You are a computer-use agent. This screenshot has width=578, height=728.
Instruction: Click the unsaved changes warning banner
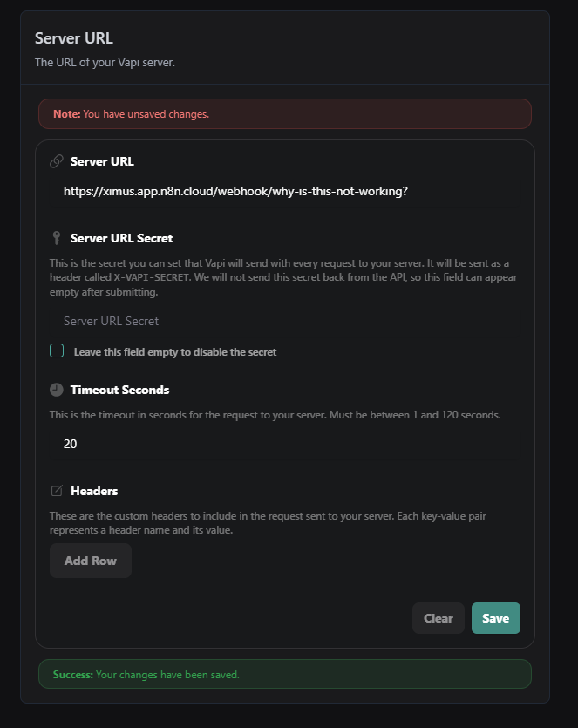tap(283, 113)
